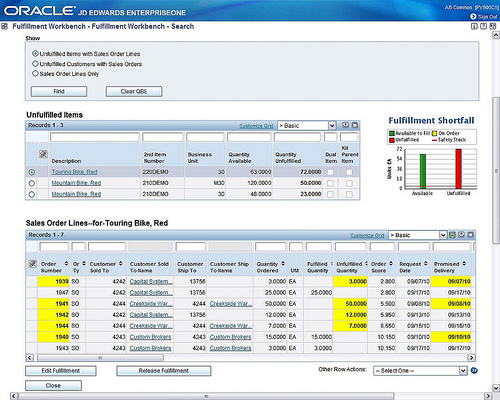Sort by Request Date column arrows
The height and width of the screenshot is (400, 500).
[426, 264]
